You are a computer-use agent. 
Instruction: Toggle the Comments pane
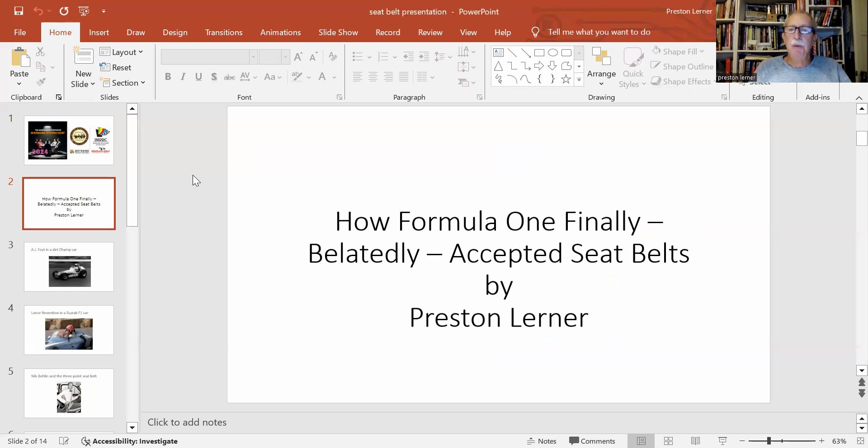(592, 441)
